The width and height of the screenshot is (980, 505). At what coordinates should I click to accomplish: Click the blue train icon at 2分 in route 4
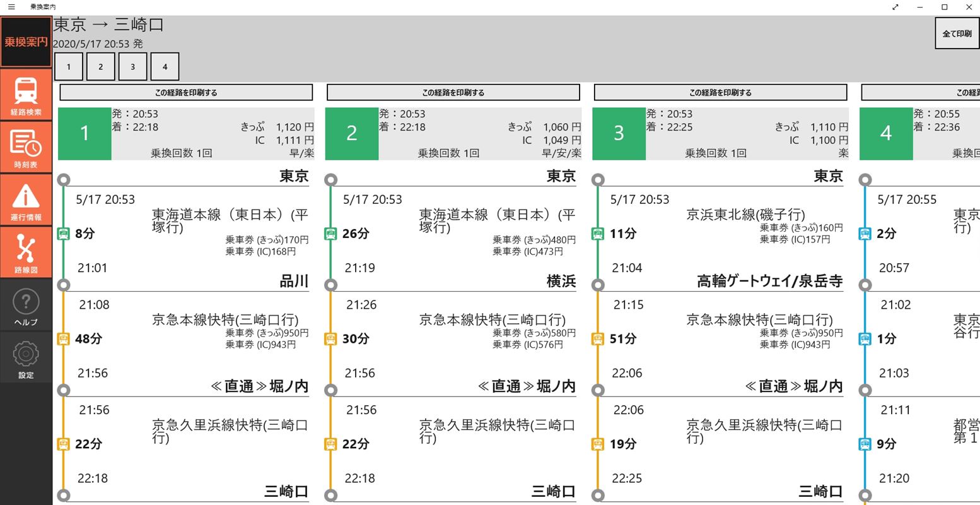pyautogui.click(x=865, y=234)
